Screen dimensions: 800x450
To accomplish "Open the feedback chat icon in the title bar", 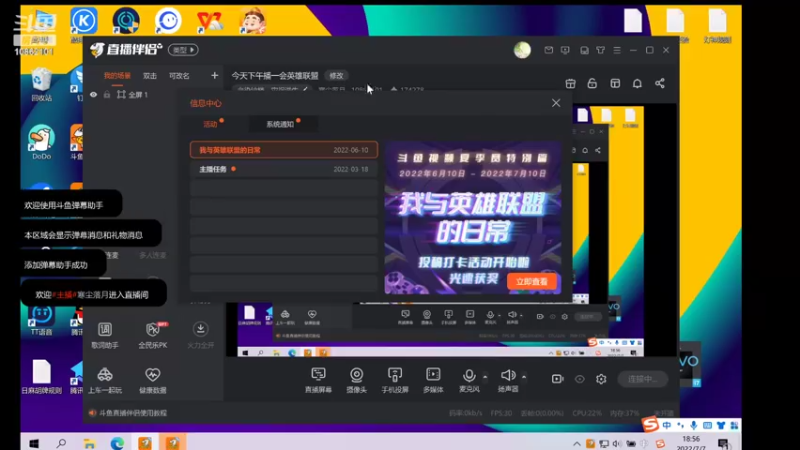I will pyautogui.click(x=565, y=50).
